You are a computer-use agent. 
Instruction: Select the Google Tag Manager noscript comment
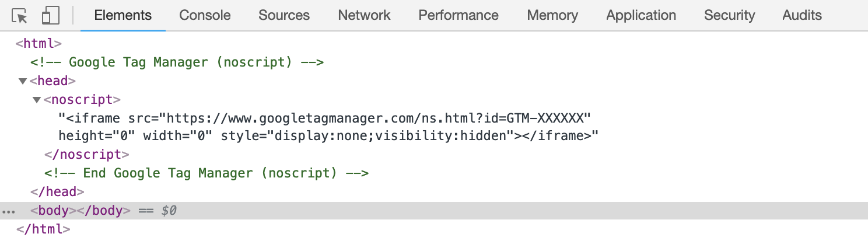pos(177,62)
